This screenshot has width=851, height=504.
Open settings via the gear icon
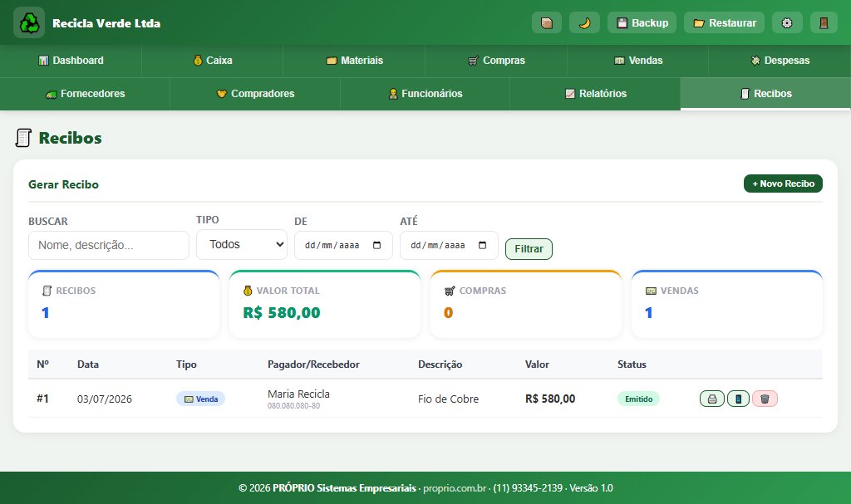click(787, 22)
